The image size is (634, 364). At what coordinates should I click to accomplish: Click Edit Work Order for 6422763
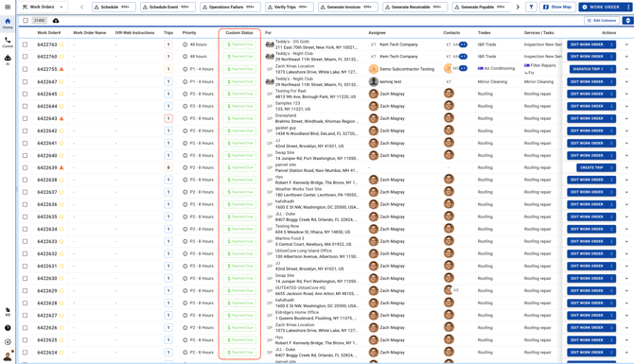click(587, 44)
